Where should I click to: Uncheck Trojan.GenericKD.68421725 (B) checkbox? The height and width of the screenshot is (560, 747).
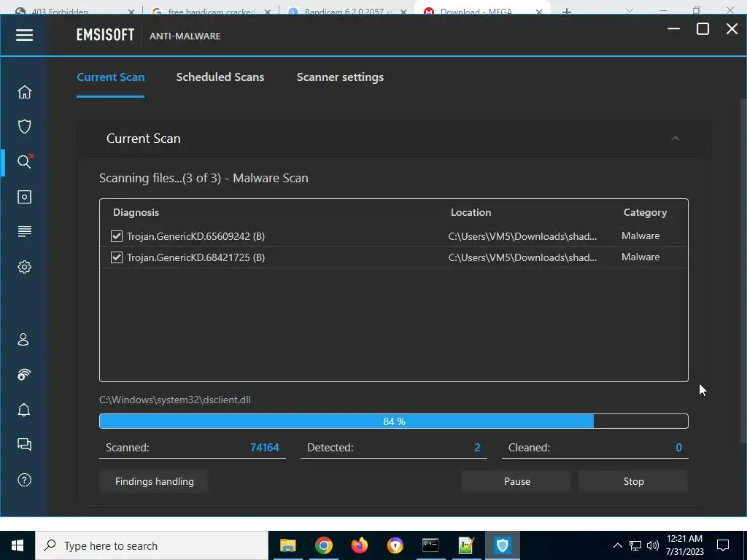pos(116,257)
